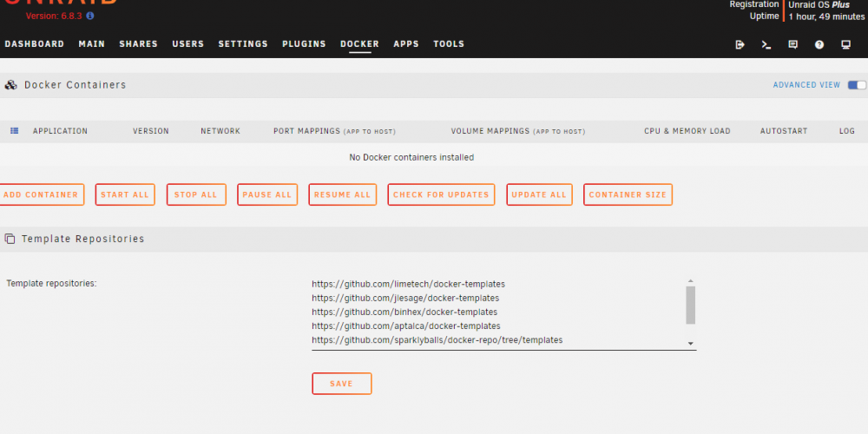This screenshot has width=868, height=434.
Task: Open the Apps tab
Action: pos(406,43)
